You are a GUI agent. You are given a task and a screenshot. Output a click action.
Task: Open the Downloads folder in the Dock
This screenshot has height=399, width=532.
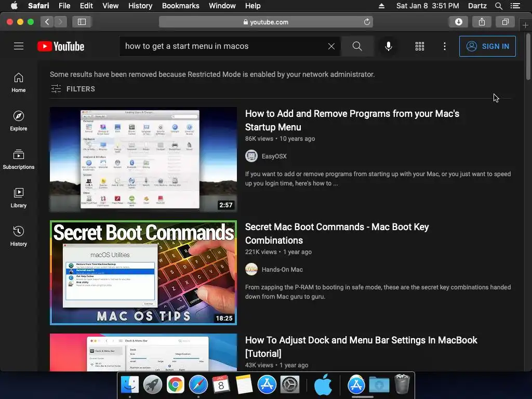tap(379, 385)
